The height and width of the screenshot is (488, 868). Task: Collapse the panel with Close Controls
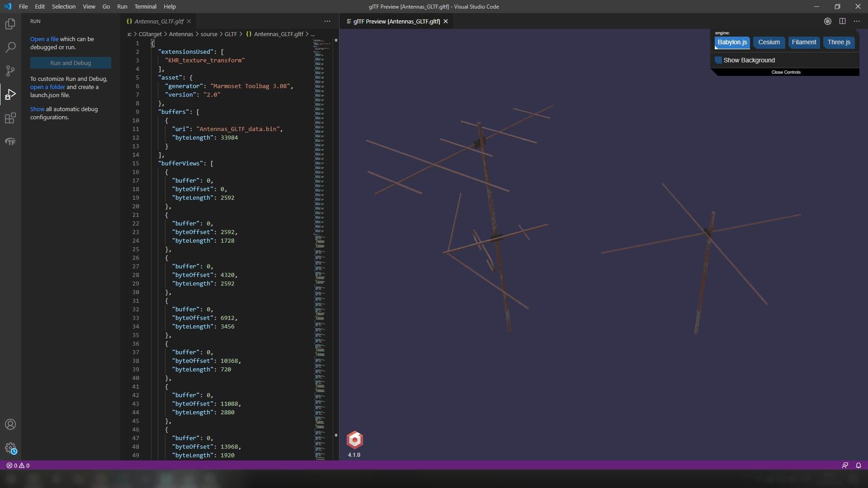coord(786,72)
